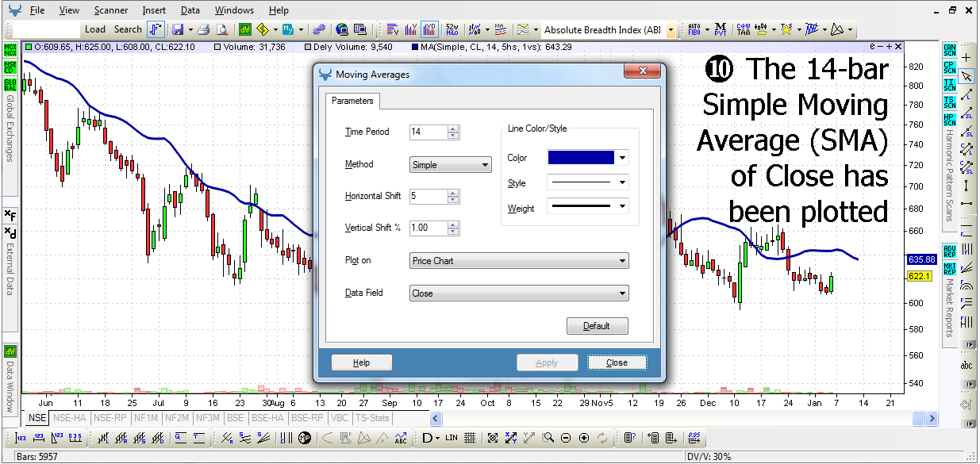Click the Close button in the dialog footer
Screen dimensions: 980x464
(617, 362)
